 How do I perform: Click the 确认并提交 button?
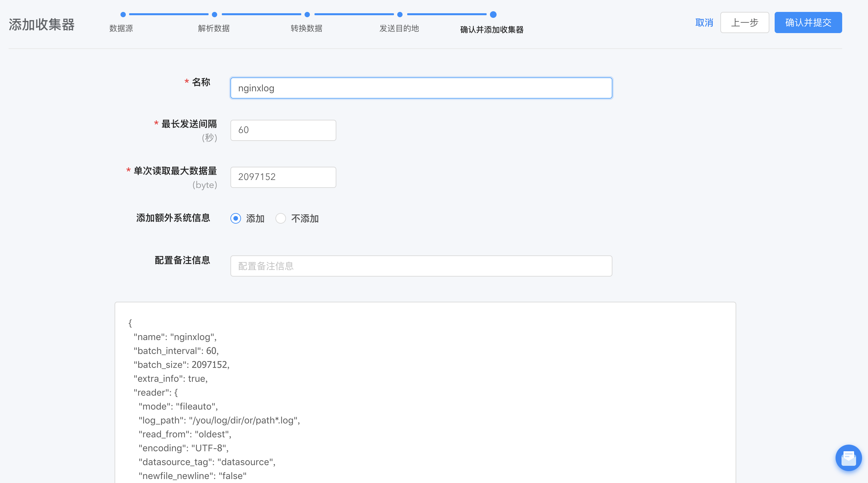click(808, 22)
